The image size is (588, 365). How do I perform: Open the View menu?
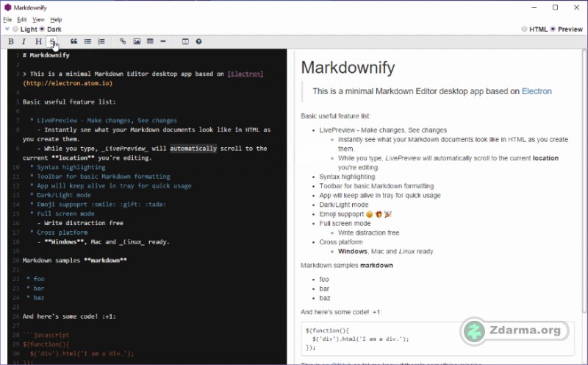tap(38, 20)
